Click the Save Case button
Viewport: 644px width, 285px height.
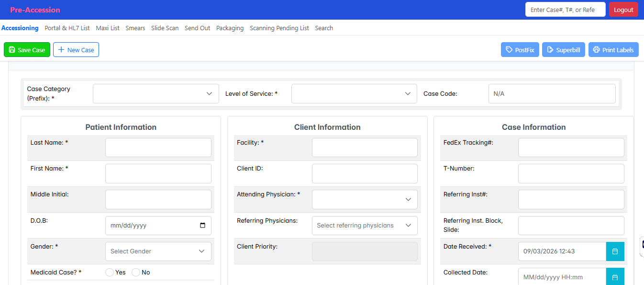27,50
